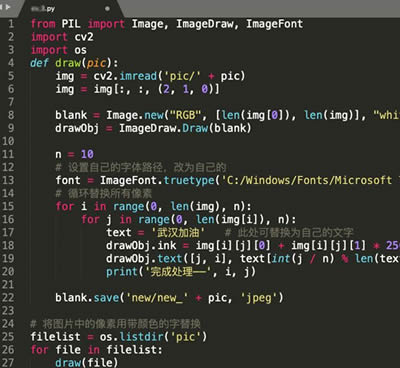
Task: Click line number 23 in the gutter
Action: (8, 311)
